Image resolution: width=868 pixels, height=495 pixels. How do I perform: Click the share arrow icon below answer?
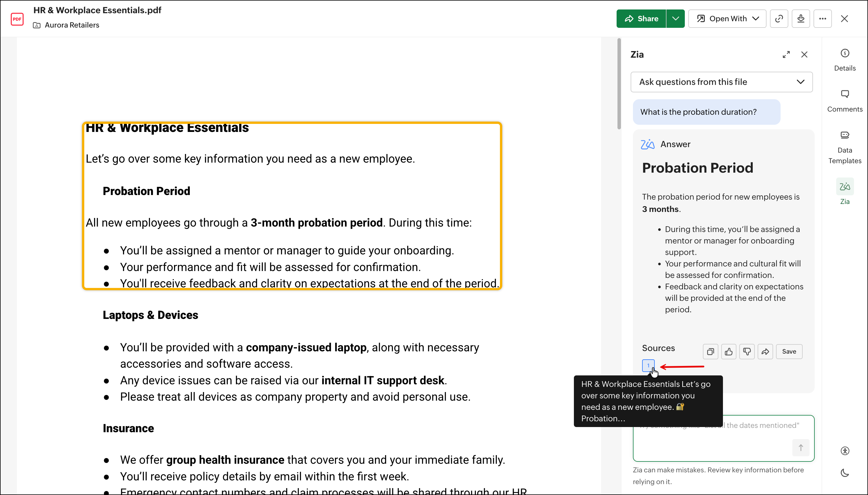(x=765, y=352)
